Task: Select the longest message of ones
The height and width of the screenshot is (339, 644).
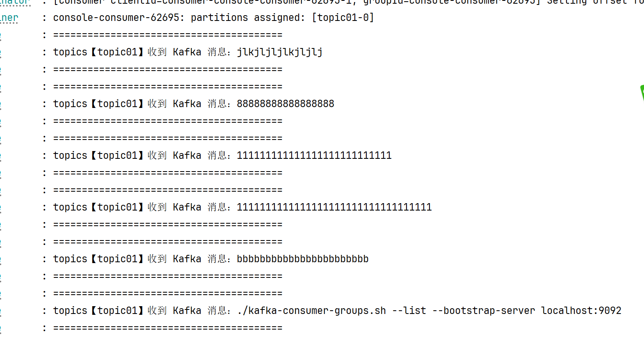Action: click(334, 207)
